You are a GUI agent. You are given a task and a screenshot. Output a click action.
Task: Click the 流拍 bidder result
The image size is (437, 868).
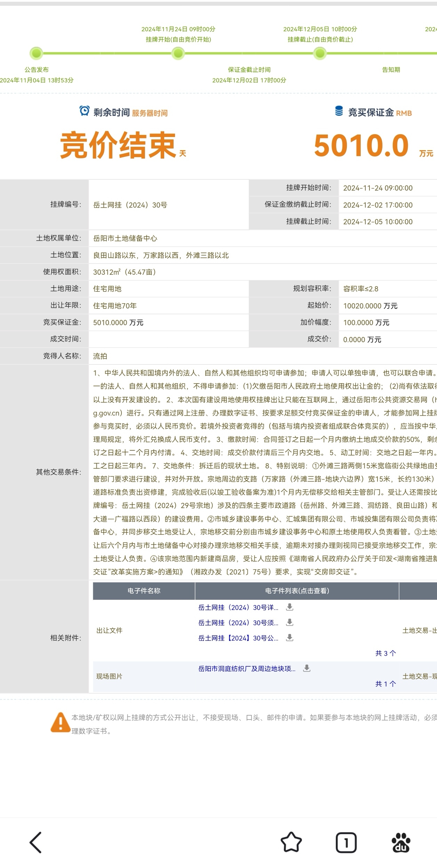(100, 356)
